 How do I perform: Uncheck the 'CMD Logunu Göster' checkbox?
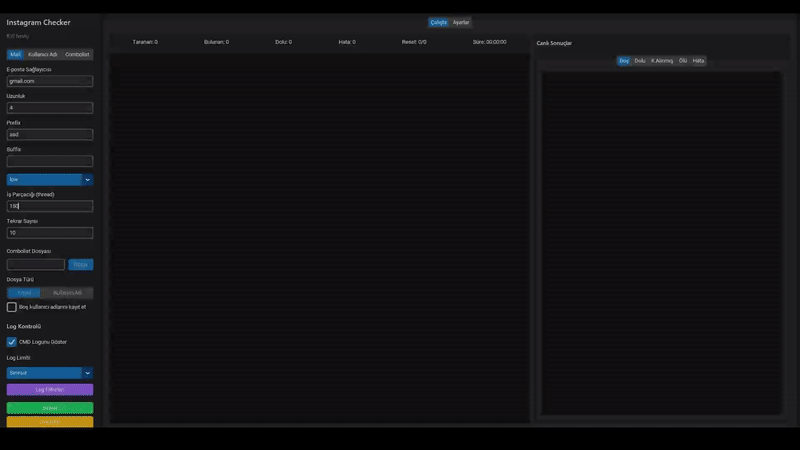[x=12, y=342]
